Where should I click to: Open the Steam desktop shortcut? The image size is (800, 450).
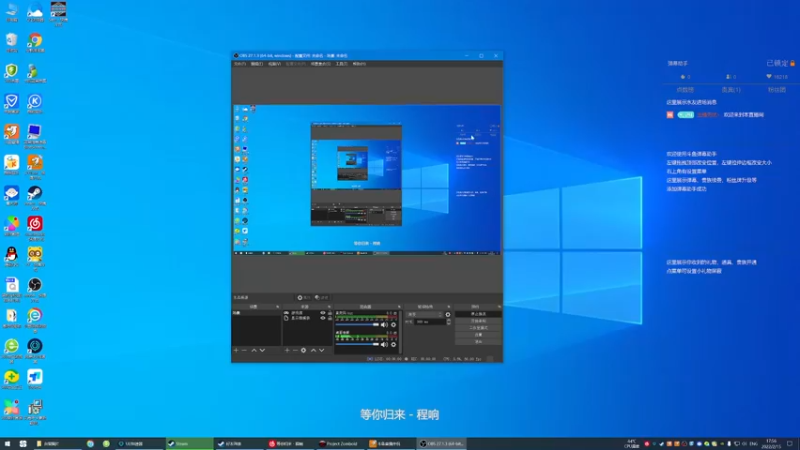click(35, 193)
